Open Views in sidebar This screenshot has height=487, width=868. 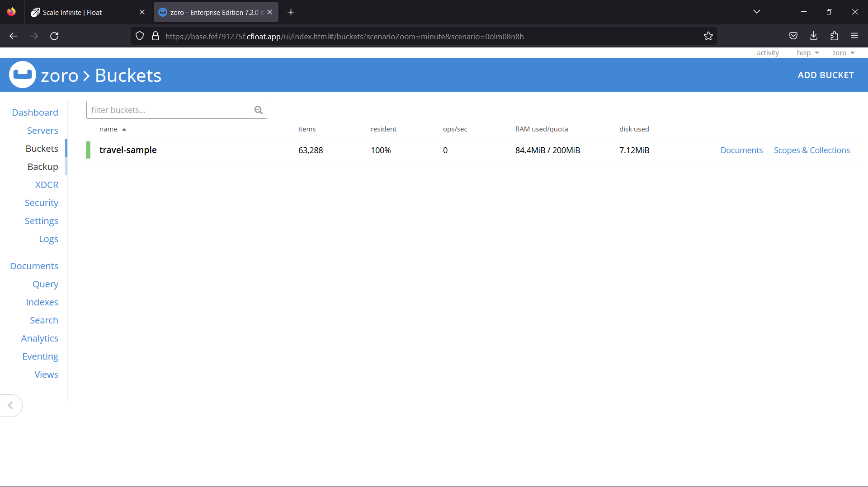(x=46, y=375)
